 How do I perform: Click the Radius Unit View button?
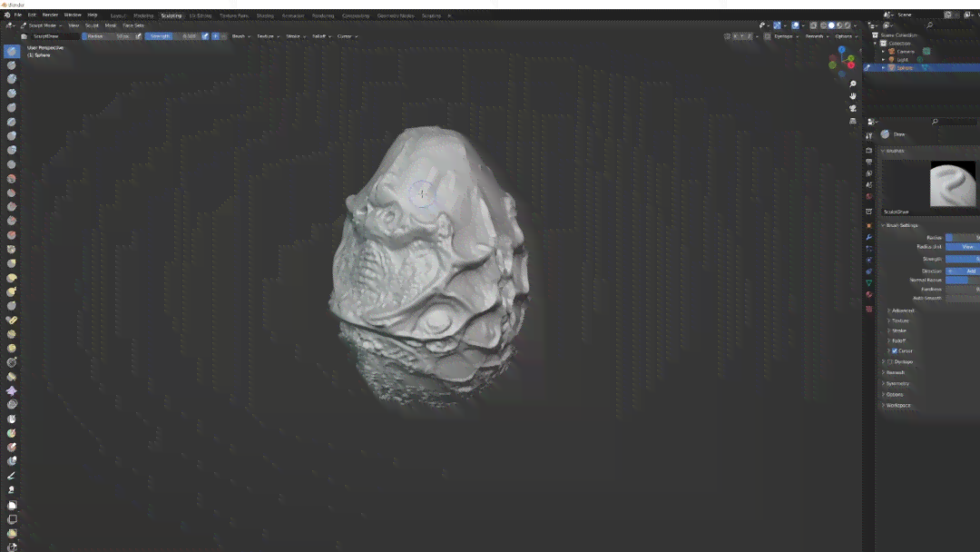(x=963, y=247)
